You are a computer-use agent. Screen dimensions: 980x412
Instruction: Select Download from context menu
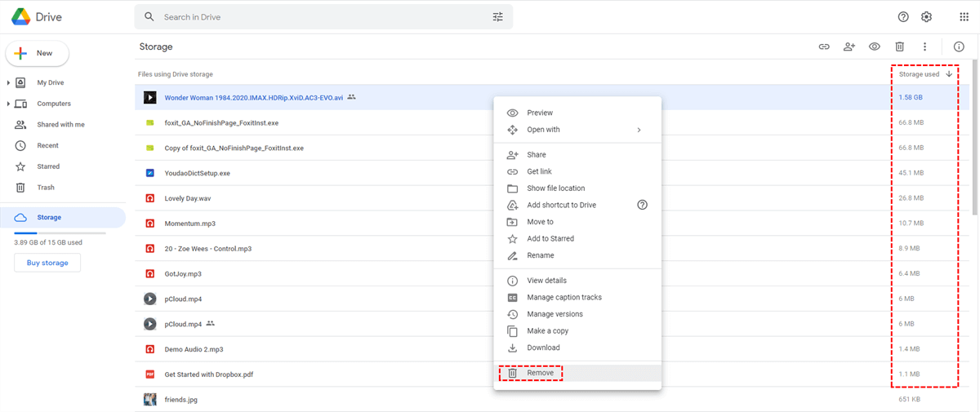(x=577, y=348)
